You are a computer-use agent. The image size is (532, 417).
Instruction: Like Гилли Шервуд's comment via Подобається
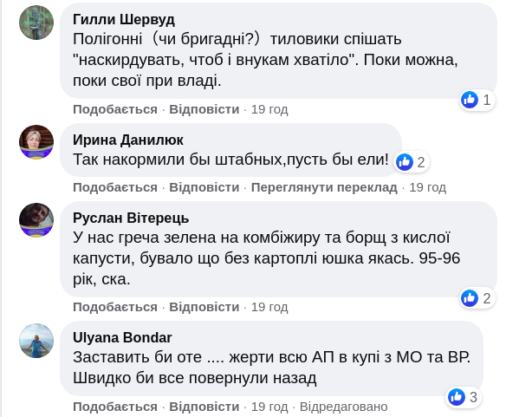tap(115, 109)
